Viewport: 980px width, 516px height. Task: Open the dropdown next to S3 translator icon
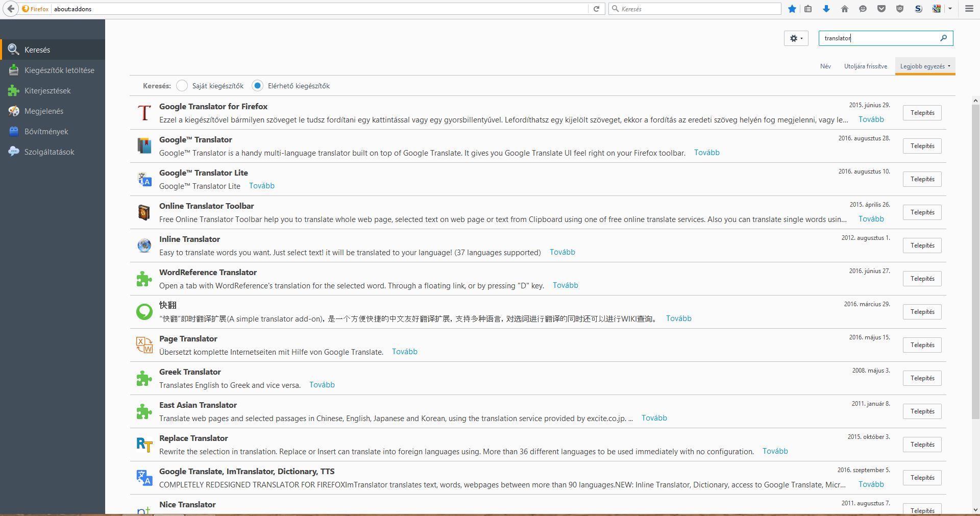coord(950,9)
